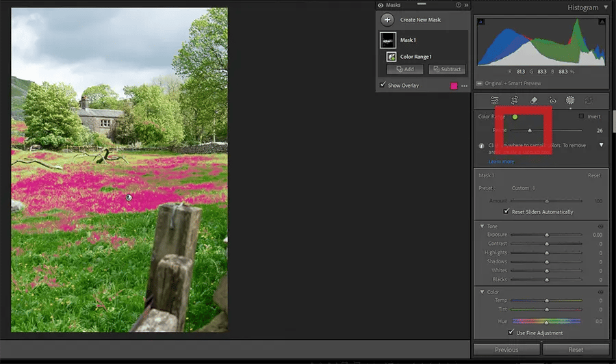This screenshot has width=616, height=364.
Task: Open overlay options three-dots menu
Action: (464, 86)
